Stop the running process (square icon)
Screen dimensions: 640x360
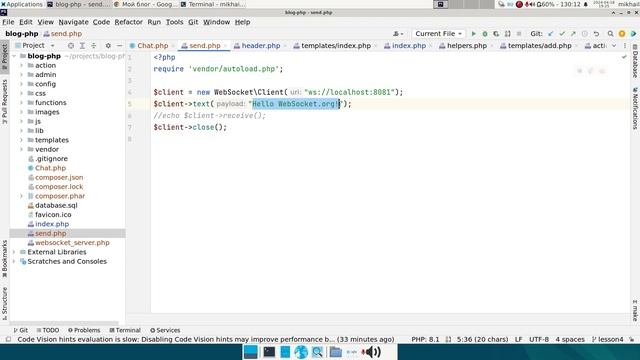click(519, 34)
